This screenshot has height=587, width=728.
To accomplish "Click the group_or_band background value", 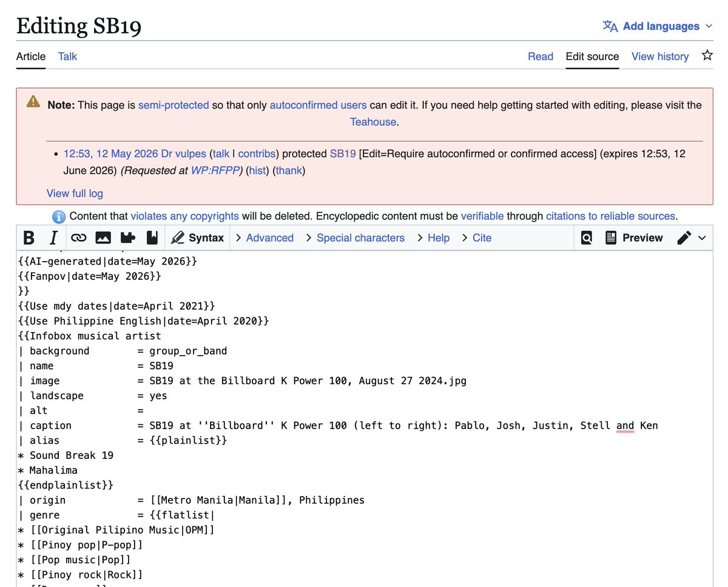I will pos(188,351).
